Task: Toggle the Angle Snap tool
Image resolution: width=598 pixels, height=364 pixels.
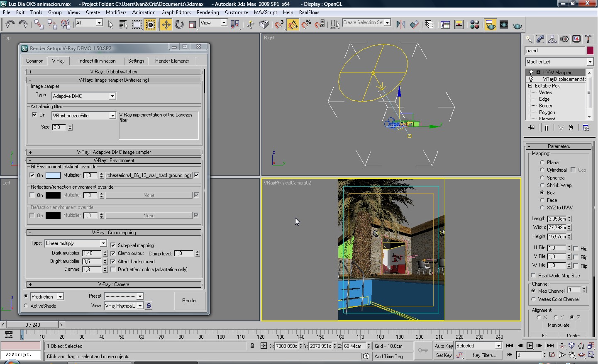Action: pos(293,25)
